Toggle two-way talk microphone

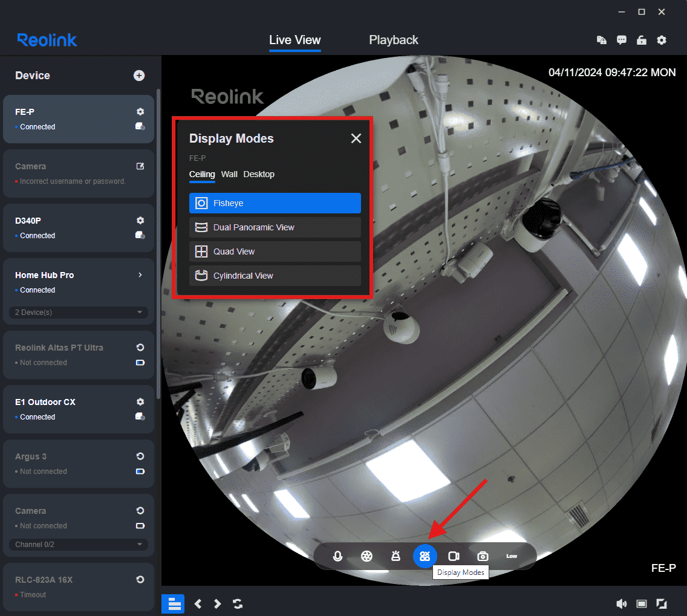(x=338, y=556)
